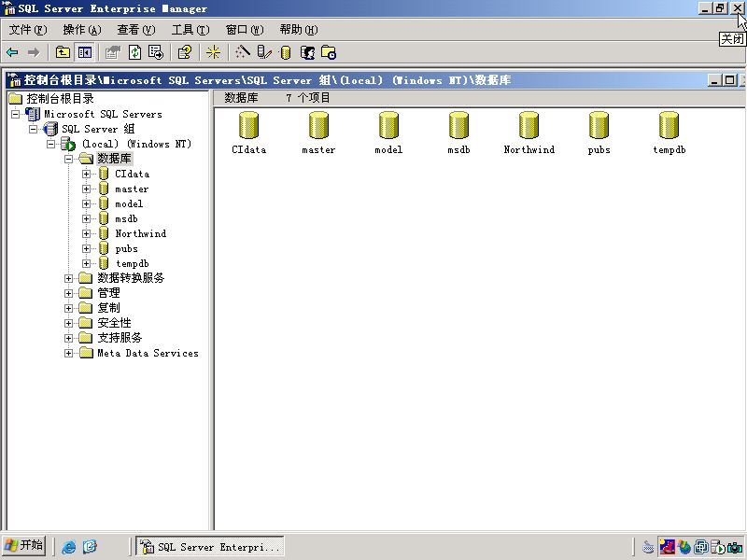Expand the 支持服务 folder
Image resolution: width=747 pixels, height=560 pixels.
(68, 338)
